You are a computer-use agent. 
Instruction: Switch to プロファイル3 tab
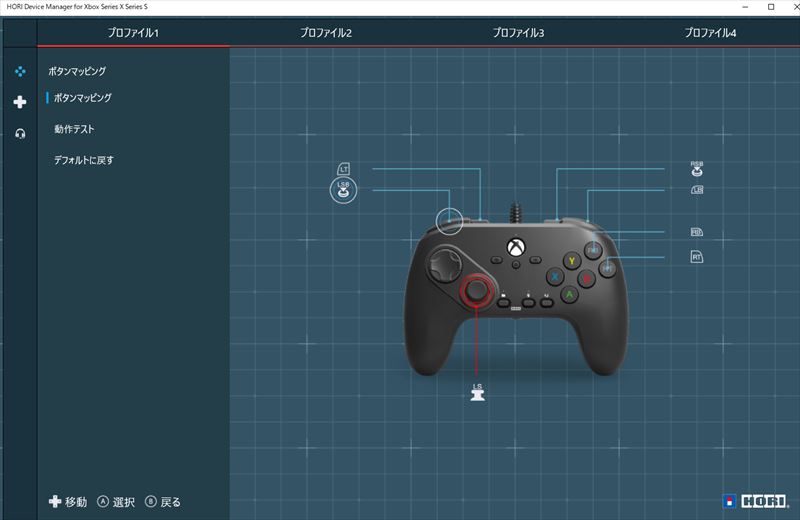[x=518, y=33]
